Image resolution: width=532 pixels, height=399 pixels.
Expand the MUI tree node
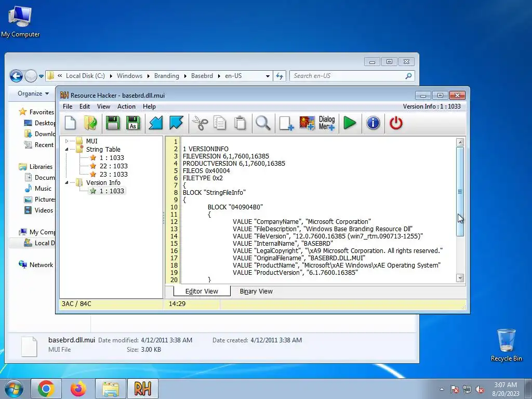pos(67,141)
